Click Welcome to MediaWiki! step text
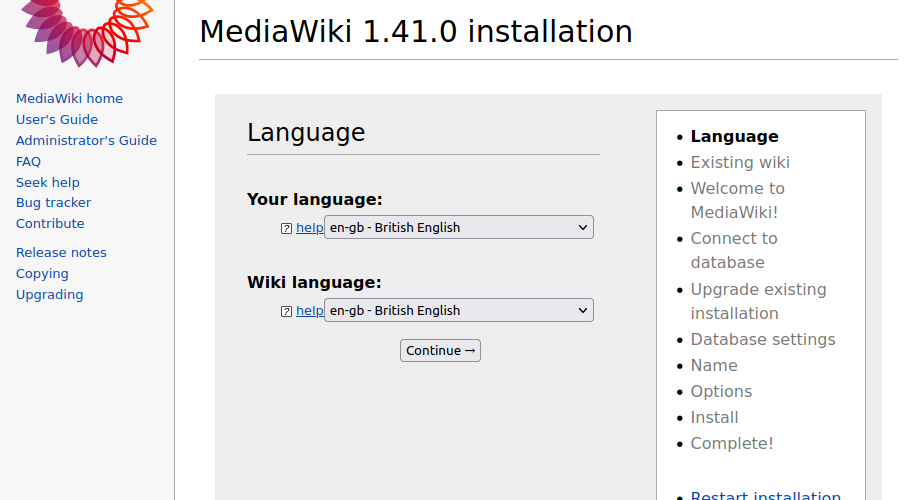 click(738, 200)
